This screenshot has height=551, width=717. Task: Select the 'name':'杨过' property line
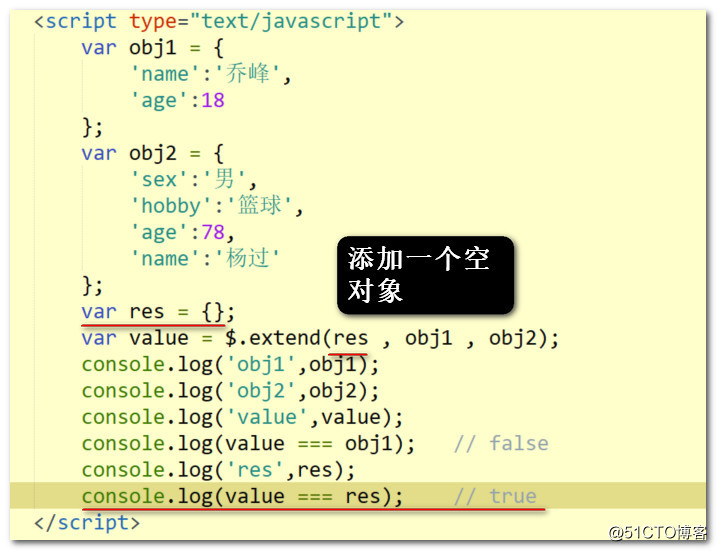coord(205,258)
